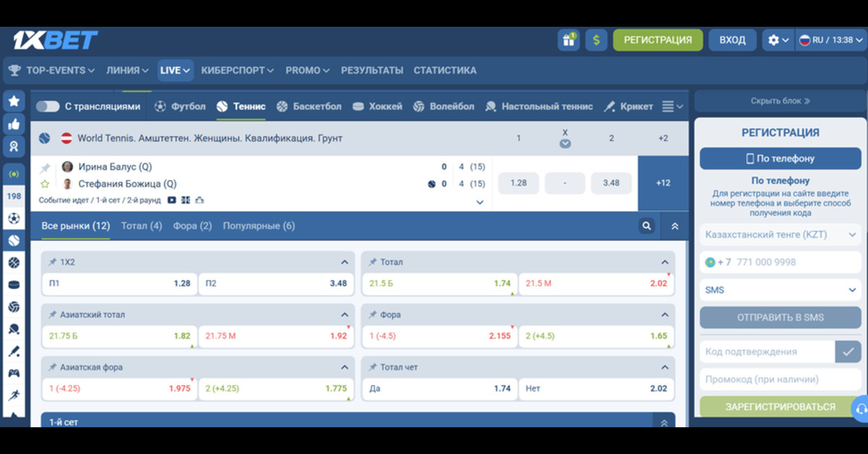Image resolution: width=868 pixels, height=454 pixels.
Task: Click the ВХОД login button
Action: point(733,40)
